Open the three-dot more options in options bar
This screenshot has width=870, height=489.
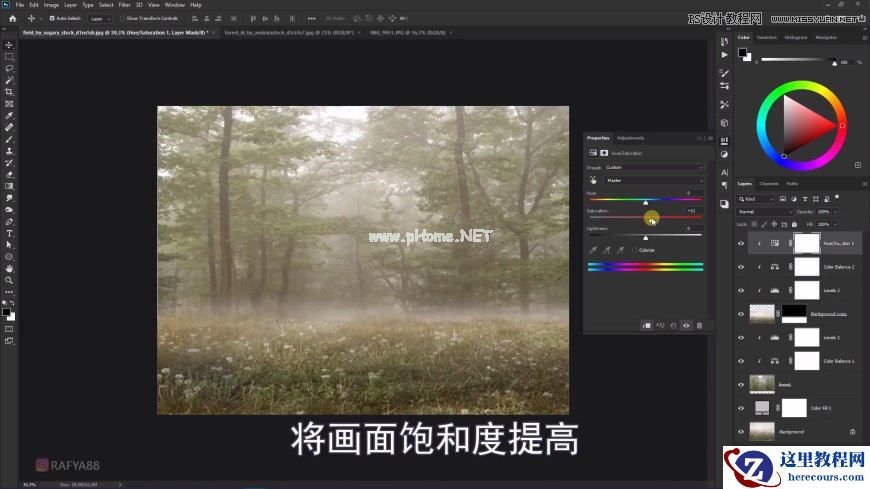(x=311, y=18)
